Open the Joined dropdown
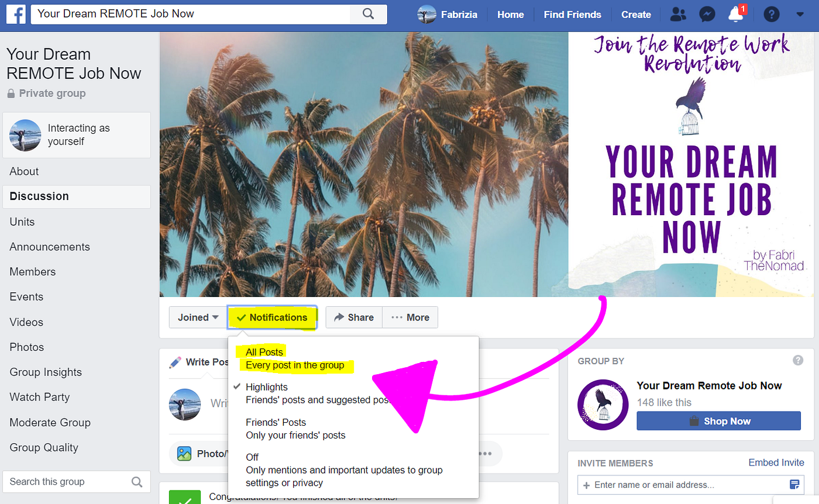This screenshot has height=504, width=819. (198, 317)
